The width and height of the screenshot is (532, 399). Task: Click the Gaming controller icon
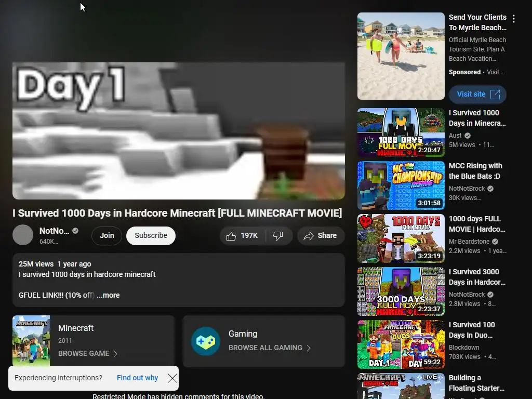pyautogui.click(x=206, y=341)
